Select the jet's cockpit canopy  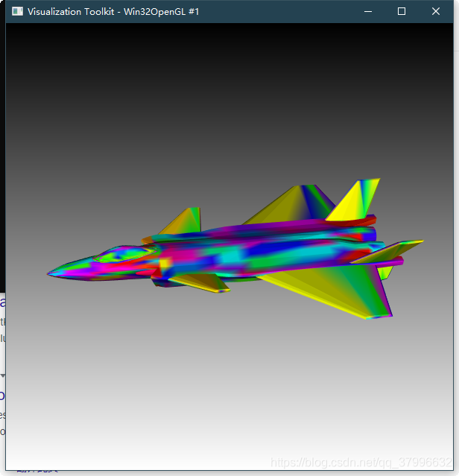pyautogui.click(x=124, y=254)
